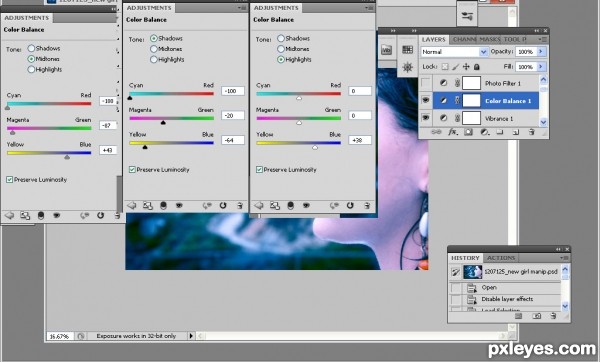The height and width of the screenshot is (362, 600).
Task: Open options menu of the Shadows-active Adjustments panel
Action: pos(242,8)
